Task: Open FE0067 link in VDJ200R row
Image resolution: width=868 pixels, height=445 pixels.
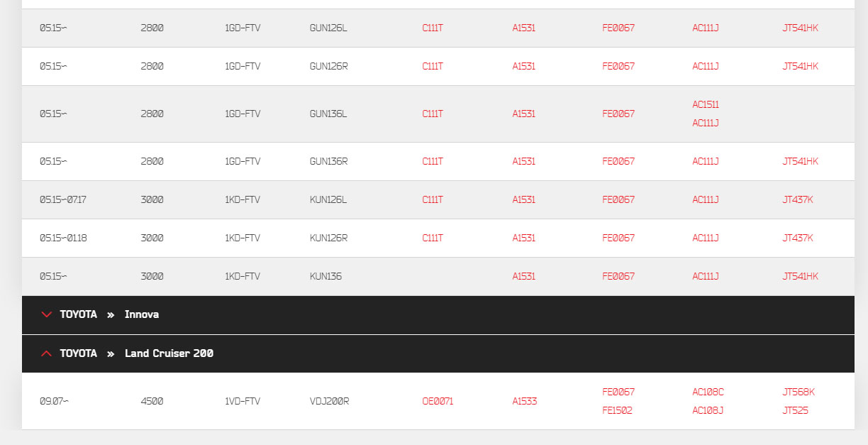Action: (618, 392)
